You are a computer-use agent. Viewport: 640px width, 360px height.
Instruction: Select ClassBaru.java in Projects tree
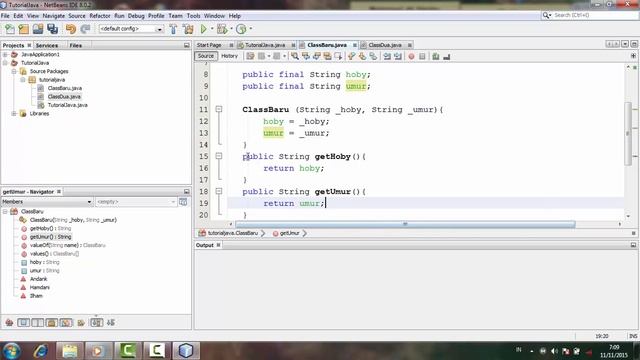pos(64,88)
